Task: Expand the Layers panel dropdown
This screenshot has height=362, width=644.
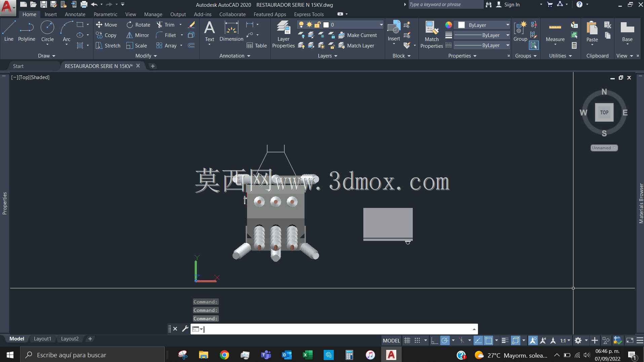Action: 327,56
